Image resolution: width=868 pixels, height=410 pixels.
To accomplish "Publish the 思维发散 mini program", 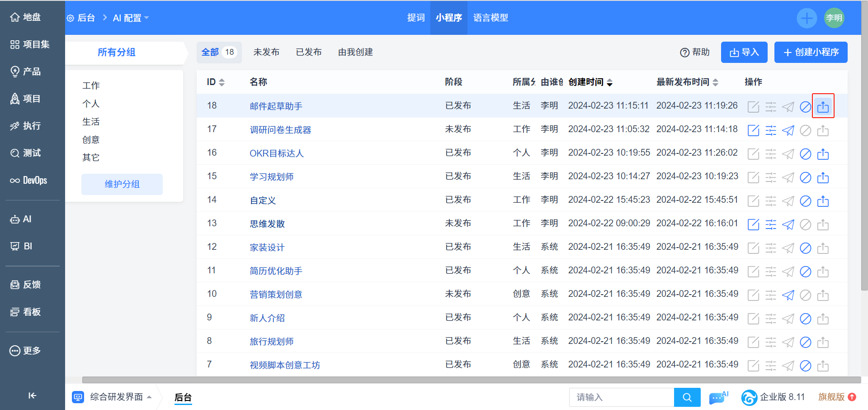I will point(788,224).
